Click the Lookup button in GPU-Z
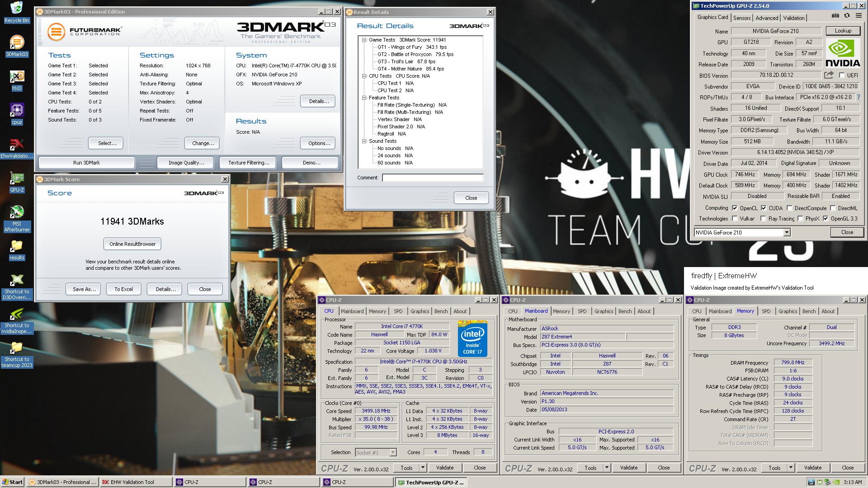This screenshot has width=868, height=488. [x=843, y=31]
